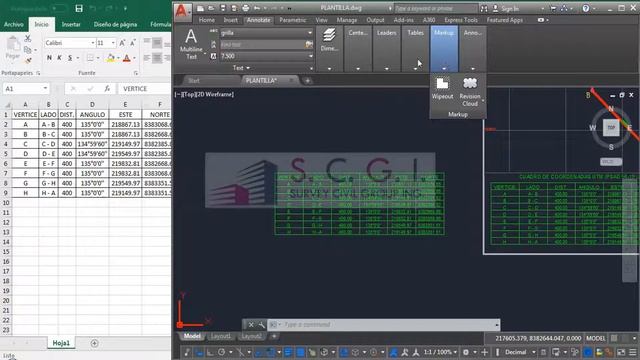
Task: Toggle MODEL space button in status bar
Action: click(596, 338)
